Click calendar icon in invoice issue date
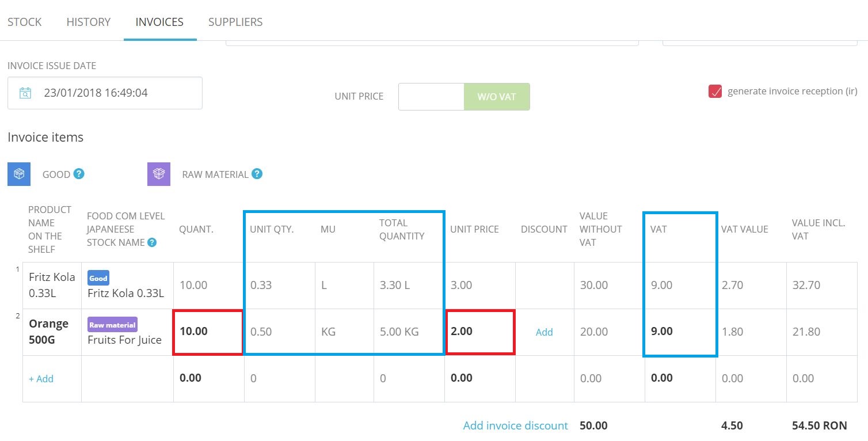The image size is (868, 441). click(25, 93)
